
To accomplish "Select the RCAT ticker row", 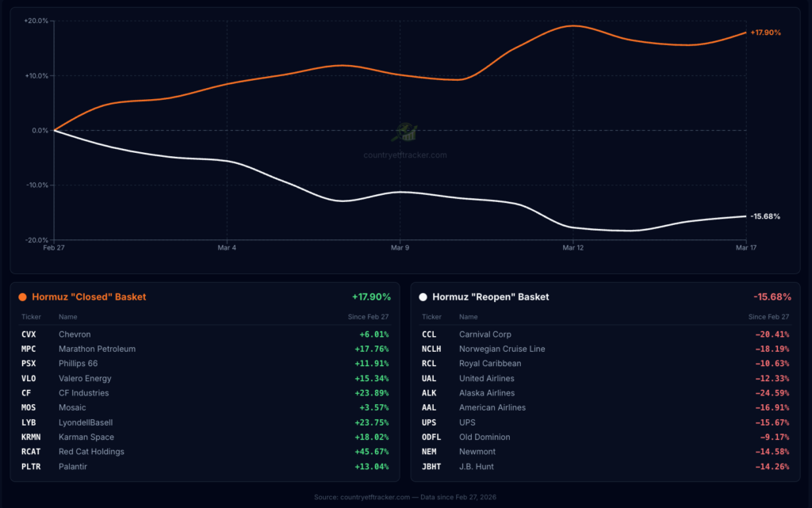I will 30,452.
